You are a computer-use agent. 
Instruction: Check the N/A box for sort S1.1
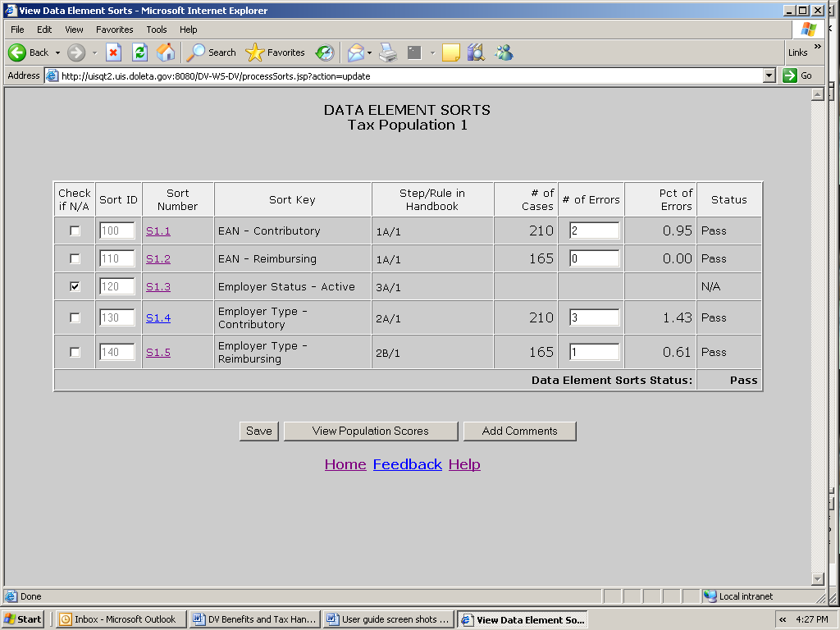tap(75, 231)
